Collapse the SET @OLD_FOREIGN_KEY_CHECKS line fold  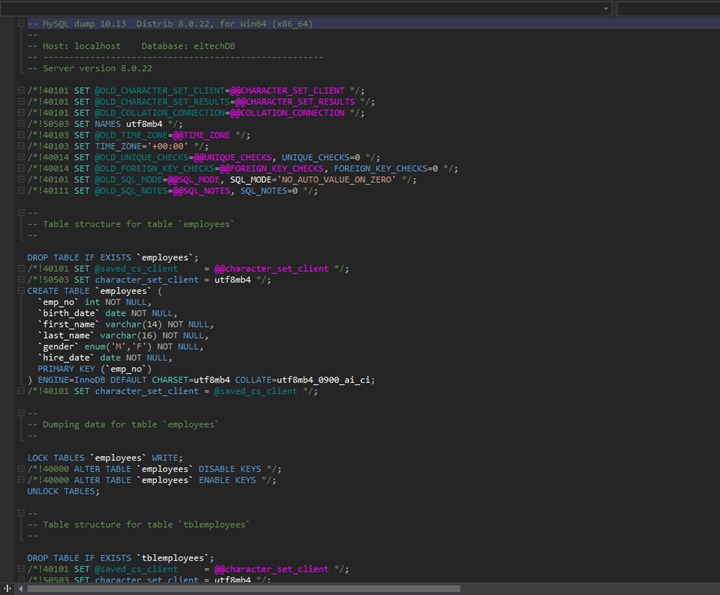[x=21, y=168]
